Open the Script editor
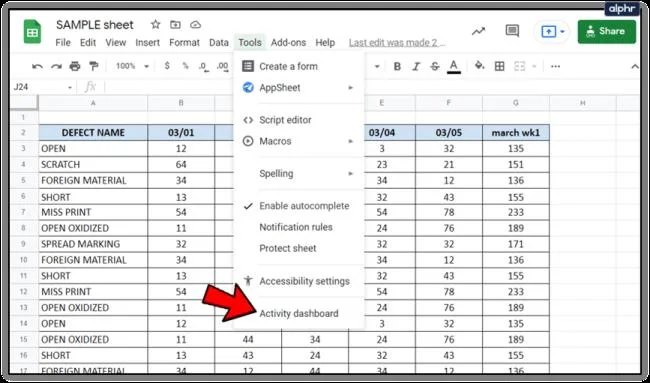The image size is (650, 383). [x=298, y=120]
